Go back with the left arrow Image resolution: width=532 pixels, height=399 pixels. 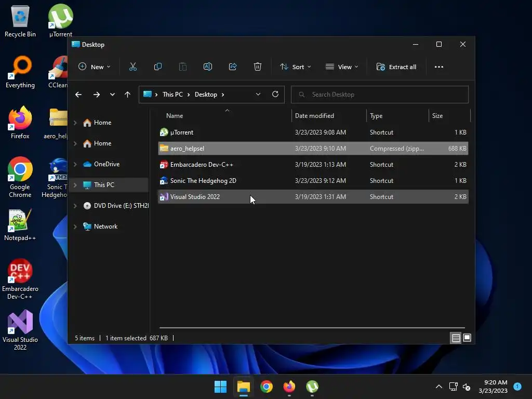[x=78, y=95]
